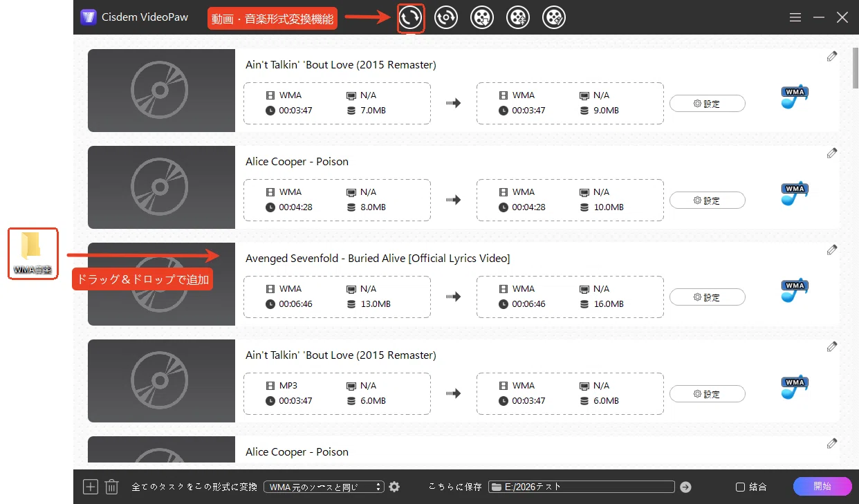Open the hamburger menu in title bar
Viewport: 859px width, 504px height.
tap(795, 18)
